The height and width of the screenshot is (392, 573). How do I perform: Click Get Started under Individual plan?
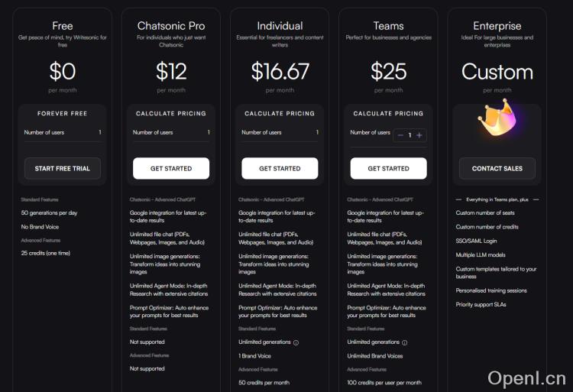pos(280,168)
